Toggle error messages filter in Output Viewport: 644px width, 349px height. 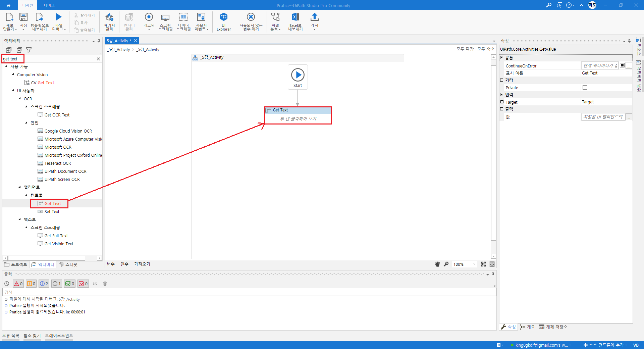[18, 284]
